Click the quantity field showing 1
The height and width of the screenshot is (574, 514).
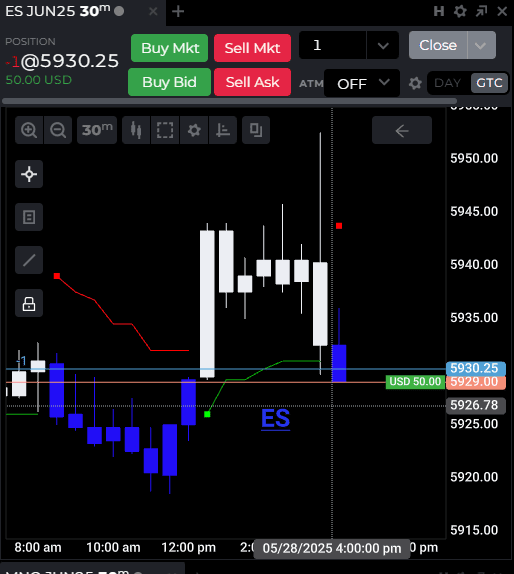pos(332,45)
